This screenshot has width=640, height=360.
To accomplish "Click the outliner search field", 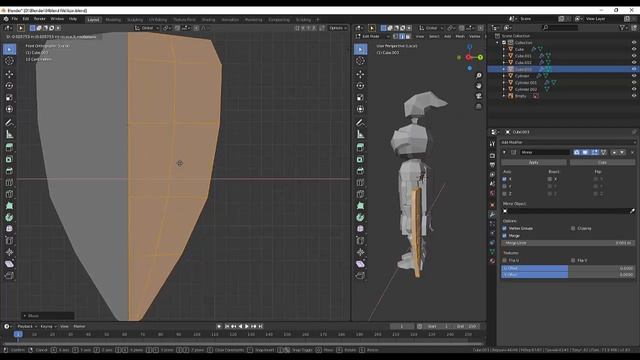I will [x=560, y=28].
